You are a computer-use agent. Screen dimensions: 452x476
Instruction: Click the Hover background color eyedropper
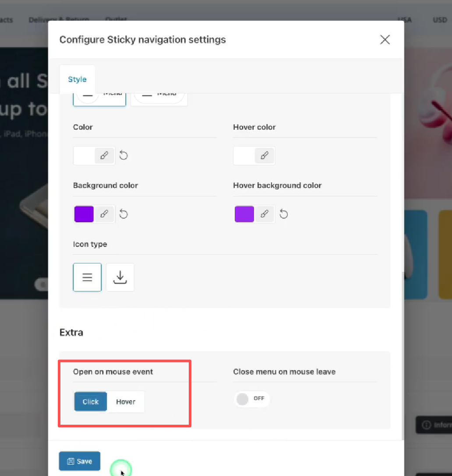coord(265,214)
